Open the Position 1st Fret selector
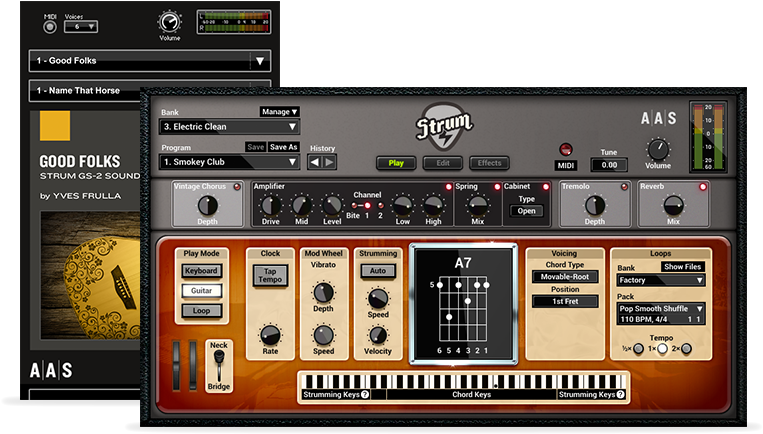763x434 pixels. tap(565, 302)
